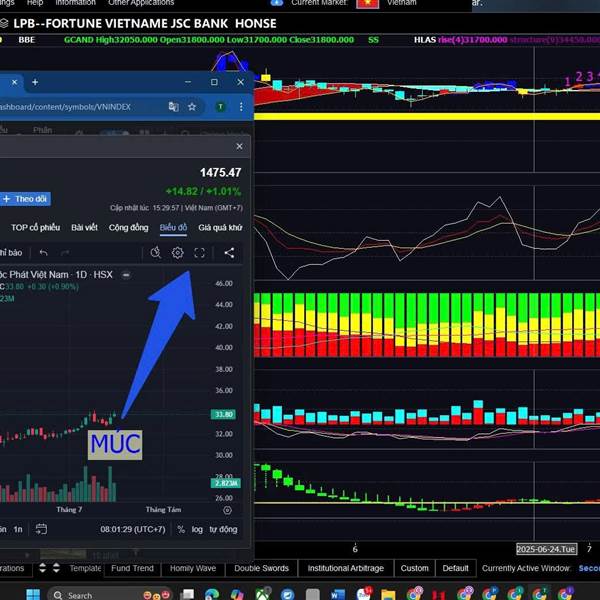The width and height of the screenshot is (600, 600).
Task: Click the taskbar Search box
Action: click(x=109, y=595)
